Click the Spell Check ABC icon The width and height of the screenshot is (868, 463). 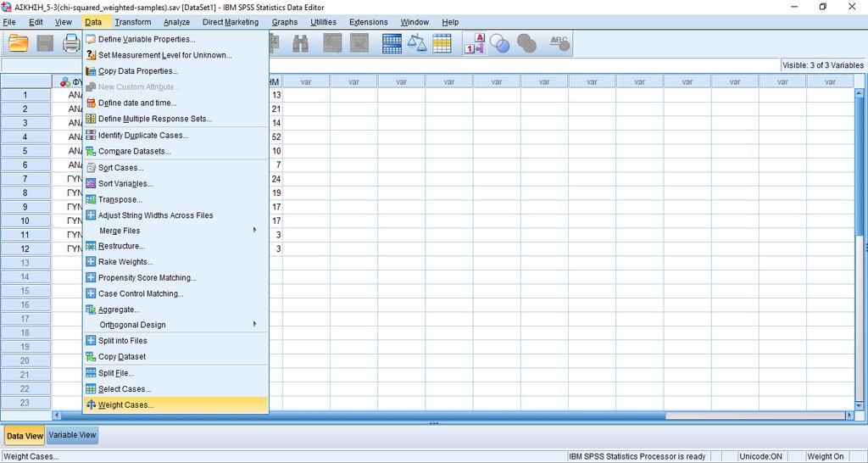559,43
